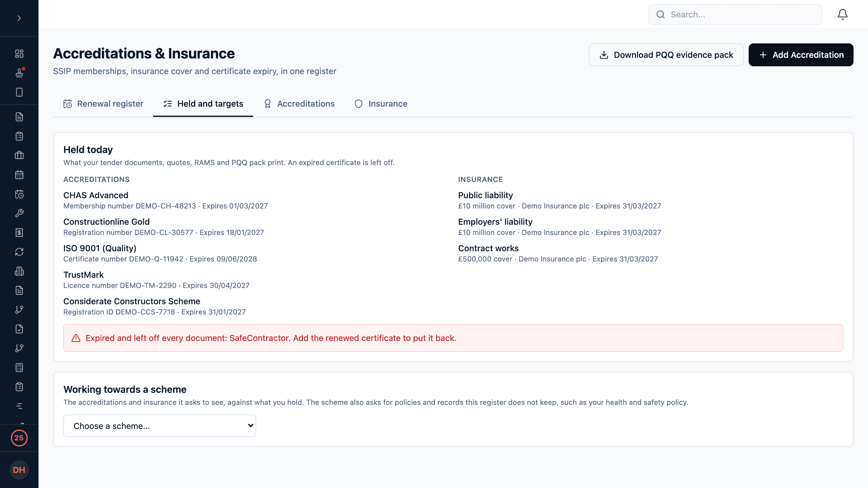Open the briefcase icon in sidebar
Viewport: 868px width, 488px height.
click(19, 155)
